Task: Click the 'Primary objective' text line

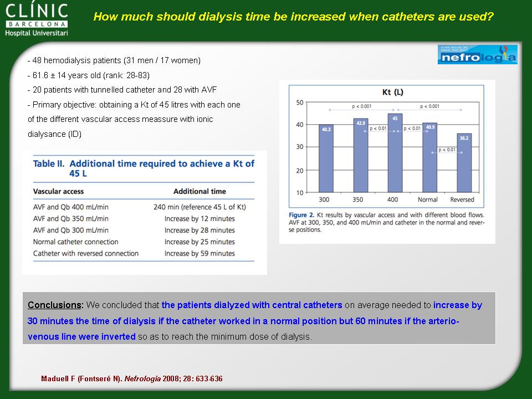Action: (x=134, y=105)
